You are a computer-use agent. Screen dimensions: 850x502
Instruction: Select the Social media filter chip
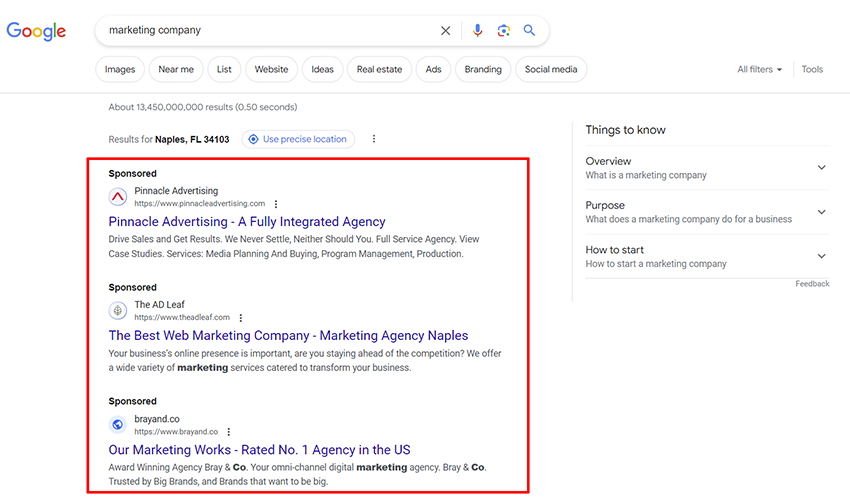[551, 69]
